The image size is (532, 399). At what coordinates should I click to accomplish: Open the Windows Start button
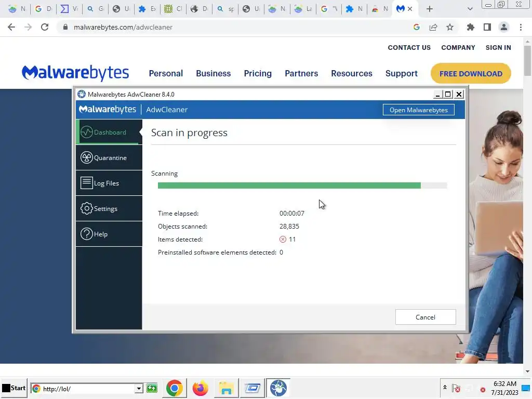pos(14,388)
